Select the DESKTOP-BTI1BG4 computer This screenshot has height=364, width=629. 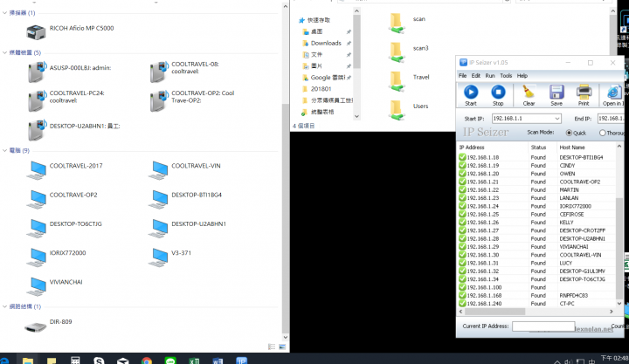[x=185, y=199]
